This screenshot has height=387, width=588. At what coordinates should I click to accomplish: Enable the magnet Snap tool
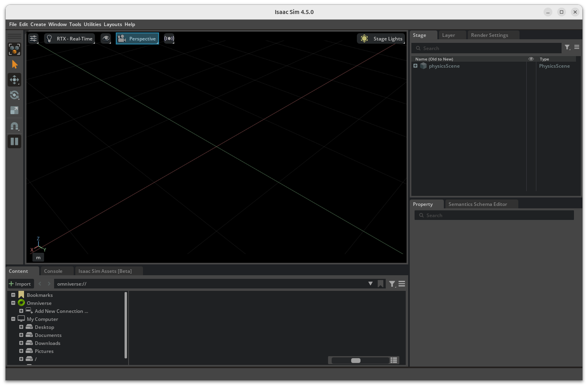pyautogui.click(x=14, y=126)
